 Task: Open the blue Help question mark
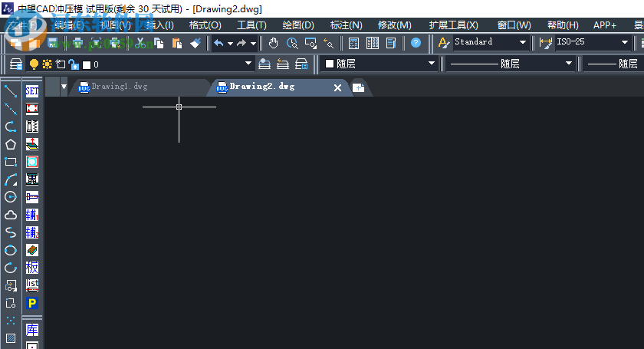(x=416, y=43)
